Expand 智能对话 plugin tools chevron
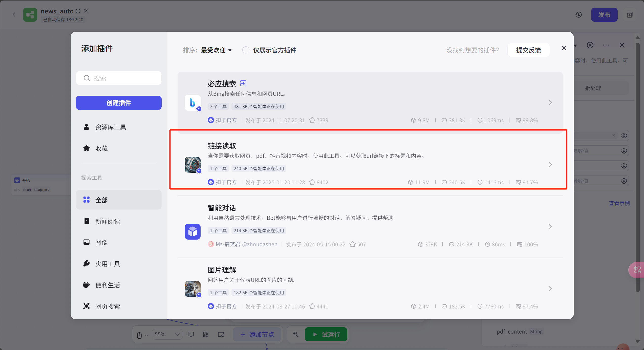Image resolution: width=644 pixels, height=350 pixels. pyautogui.click(x=550, y=227)
